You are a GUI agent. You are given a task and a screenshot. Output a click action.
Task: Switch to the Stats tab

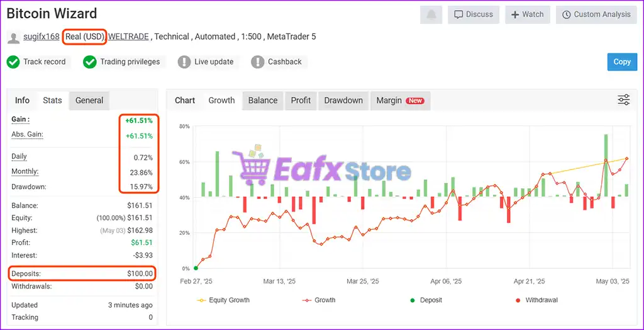53,100
